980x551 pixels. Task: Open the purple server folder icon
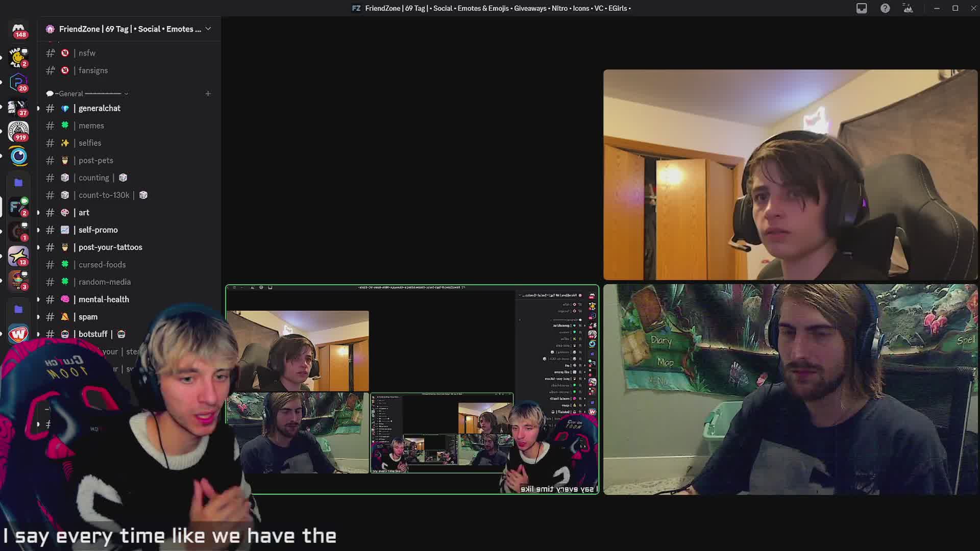[x=18, y=182]
